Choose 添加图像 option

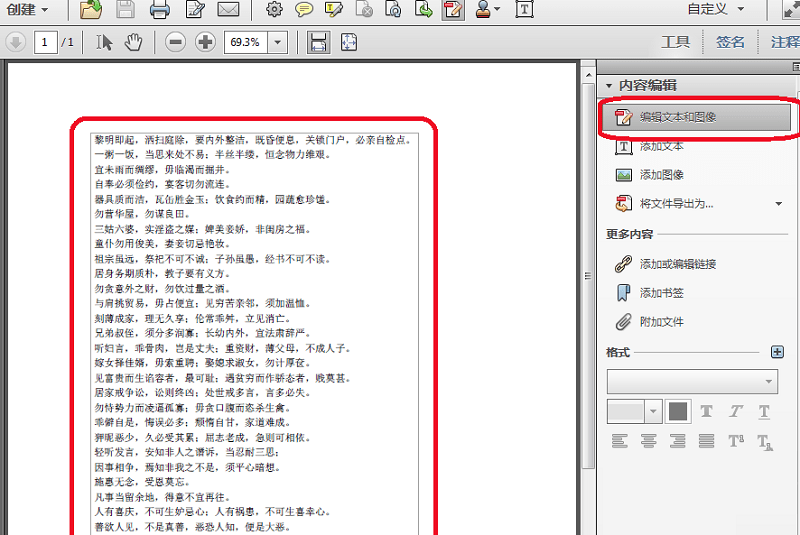click(x=662, y=175)
